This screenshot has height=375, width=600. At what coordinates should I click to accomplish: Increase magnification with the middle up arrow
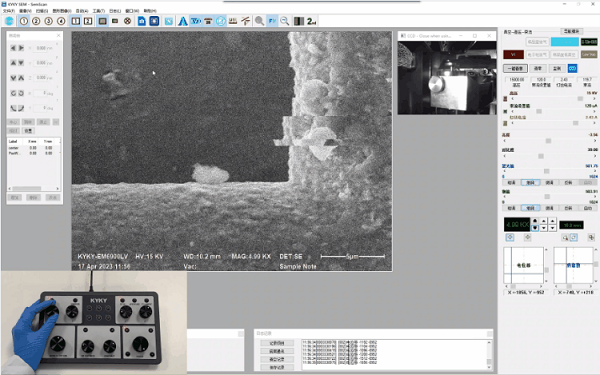pyautogui.click(x=544, y=221)
